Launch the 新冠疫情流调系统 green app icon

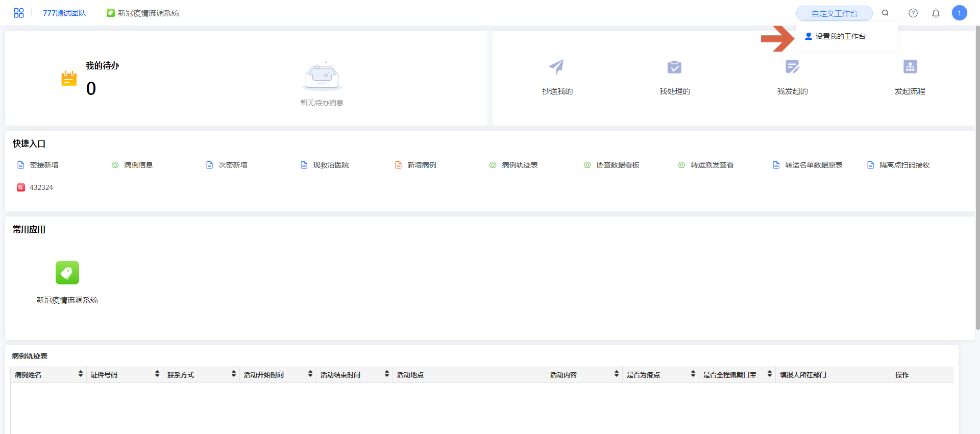(x=67, y=273)
